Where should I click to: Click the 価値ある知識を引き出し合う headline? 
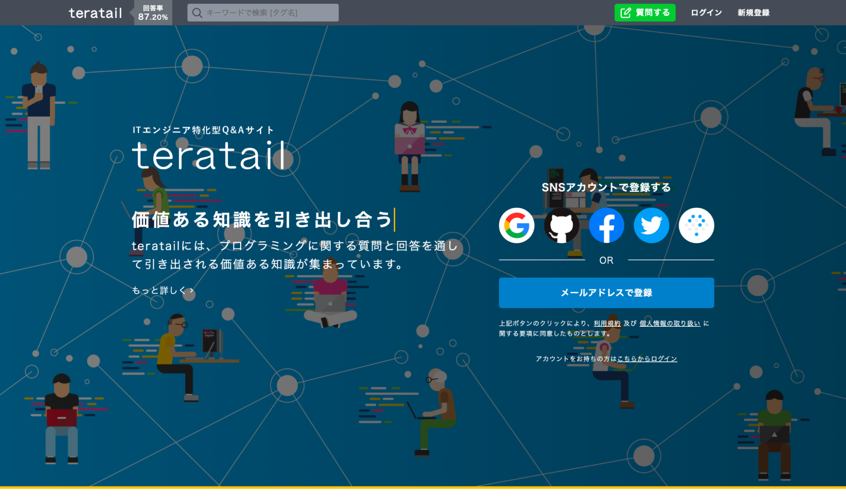(x=262, y=220)
